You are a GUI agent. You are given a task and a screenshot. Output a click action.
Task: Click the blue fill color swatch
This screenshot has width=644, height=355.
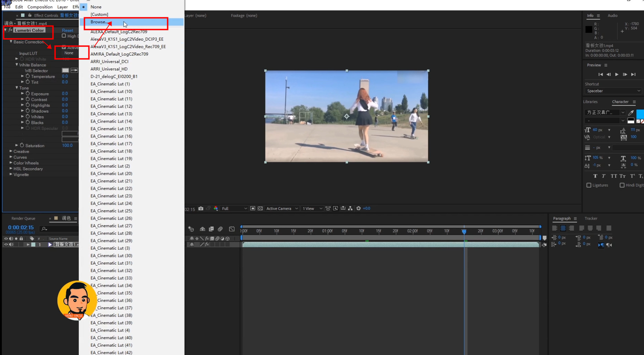pos(640,114)
